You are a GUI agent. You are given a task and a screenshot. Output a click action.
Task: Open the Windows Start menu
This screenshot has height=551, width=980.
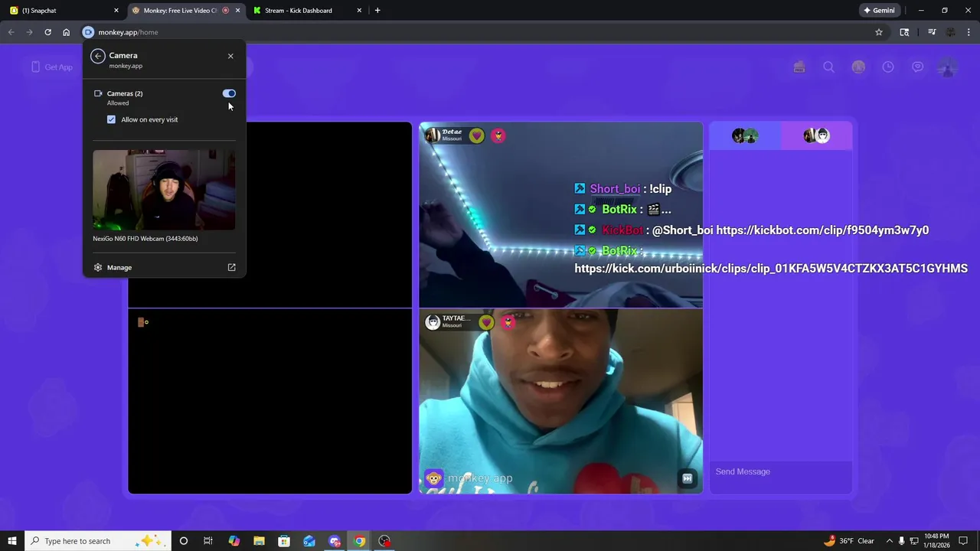(x=12, y=541)
